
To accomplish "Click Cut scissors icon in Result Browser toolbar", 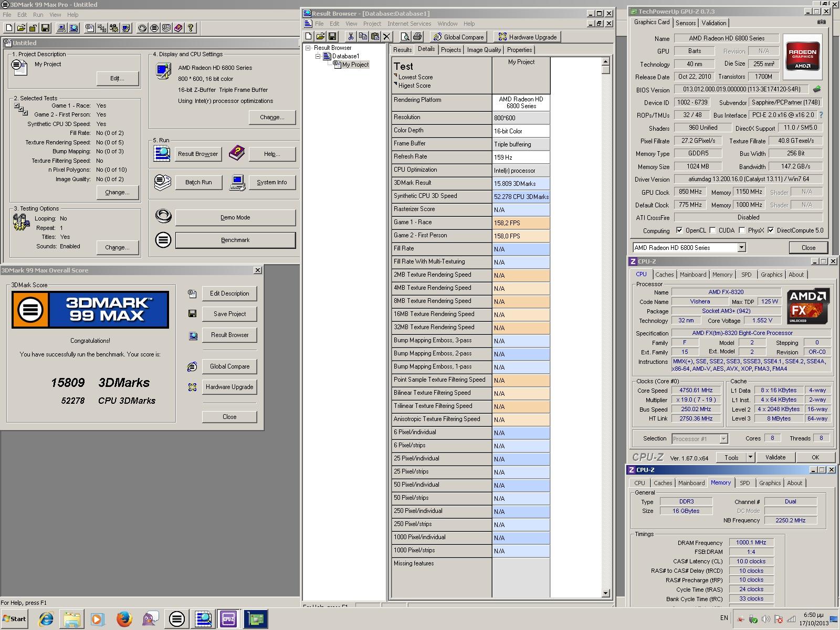I will (x=351, y=36).
